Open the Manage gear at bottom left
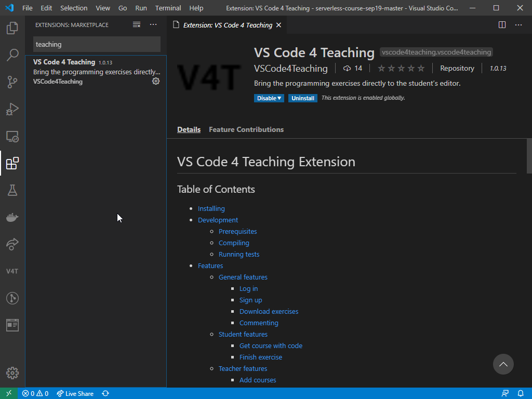The height and width of the screenshot is (399, 532). pos(12,373)
